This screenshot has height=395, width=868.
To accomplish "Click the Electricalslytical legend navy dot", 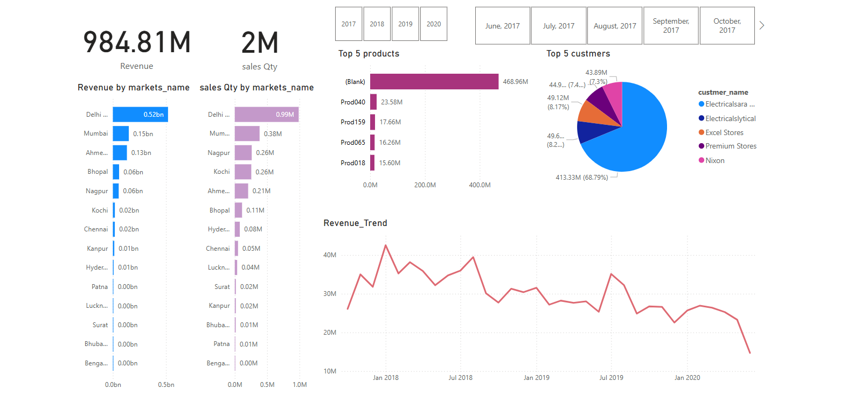I will tap(702, 118).
